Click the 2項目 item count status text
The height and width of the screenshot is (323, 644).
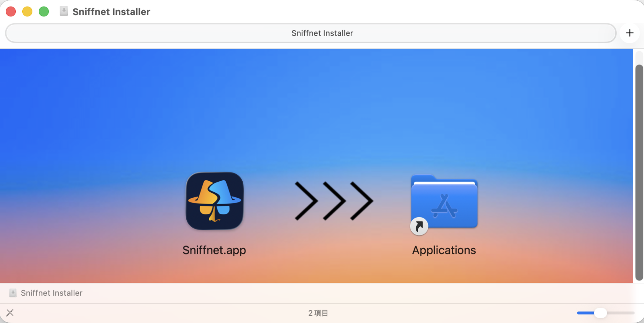coord(318,313)
